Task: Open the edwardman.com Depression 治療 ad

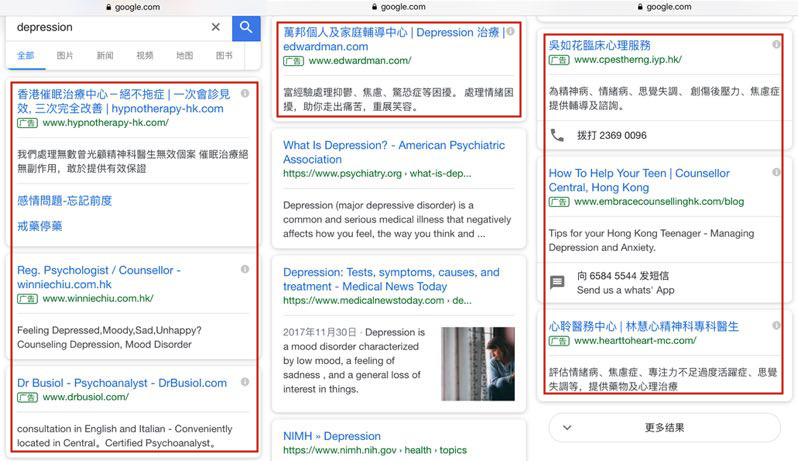Action: [x=394, y=39]
